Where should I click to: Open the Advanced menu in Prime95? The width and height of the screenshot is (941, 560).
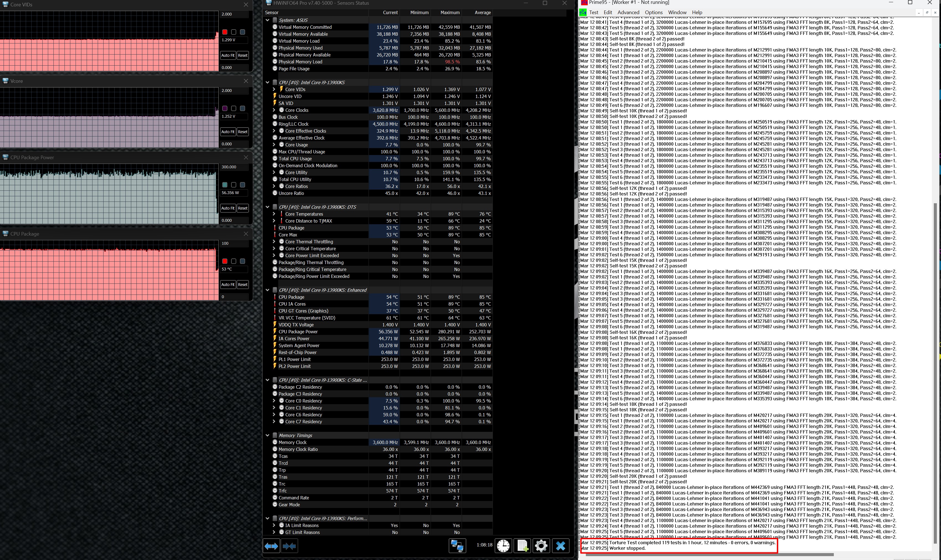[628, 12]
